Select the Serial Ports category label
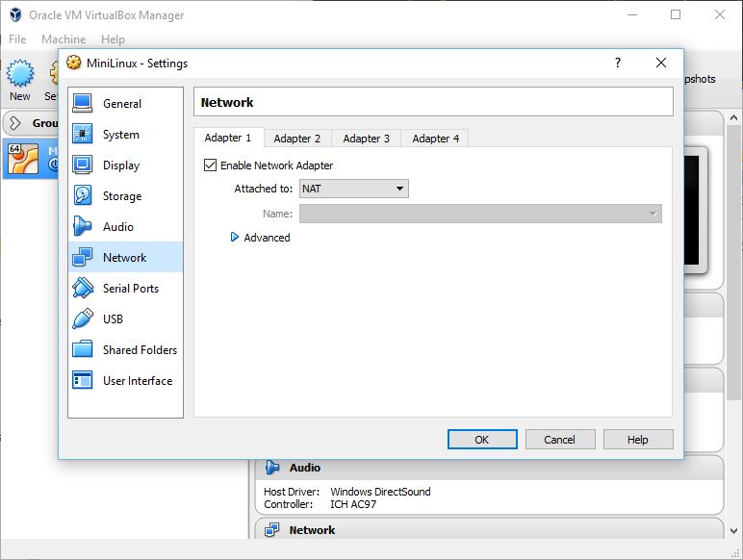This screenshot has height=560, width=743. [131, 289]
